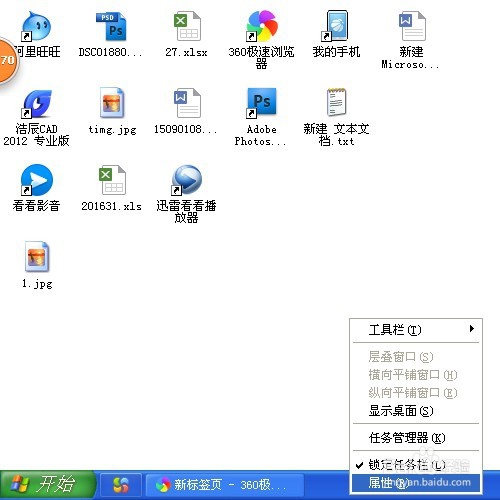Select the 新建 文本文档.txt file
Image resolution: width=500 pixels, height=500 pixels.
(337, 102)
